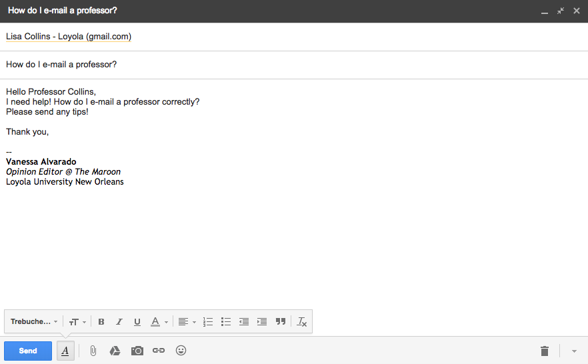The image size is (588, 364).
Task: Apply numbered list formatting
Action: click(x=208, y=321)
